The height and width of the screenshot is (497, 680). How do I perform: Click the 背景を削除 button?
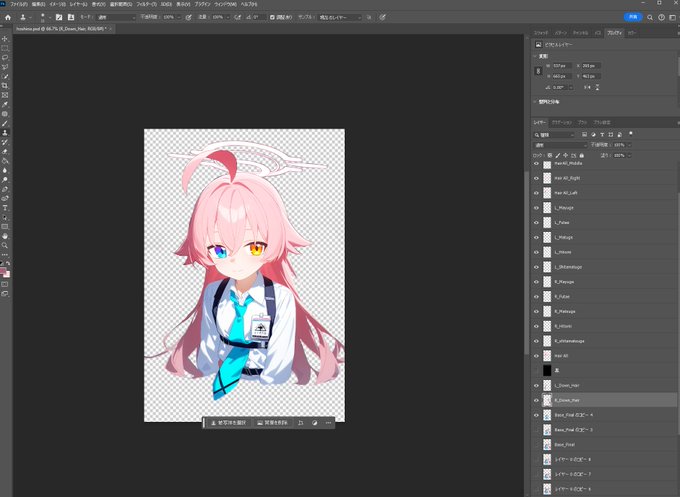pyautogui.click(x=272, y=423)
